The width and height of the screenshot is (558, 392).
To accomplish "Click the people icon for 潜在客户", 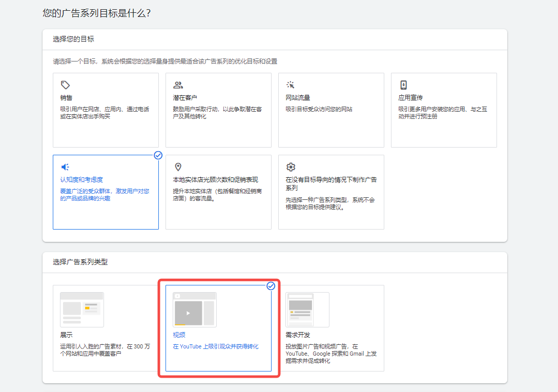I will (178, 85).
